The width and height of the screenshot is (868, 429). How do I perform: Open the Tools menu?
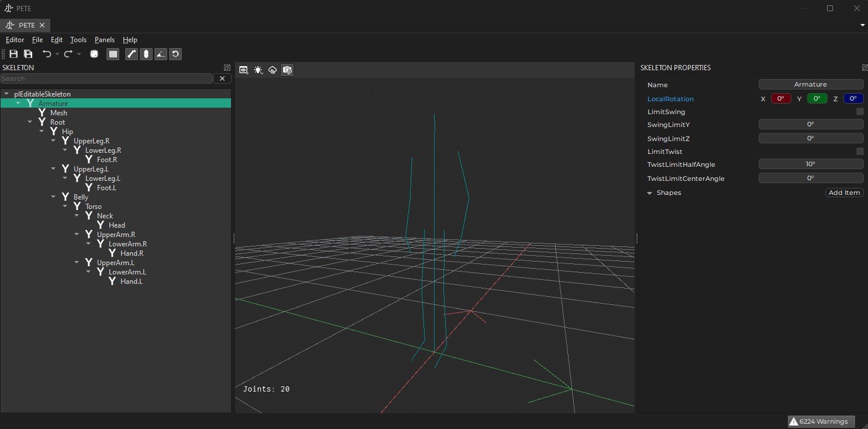[x=78, y=40]
